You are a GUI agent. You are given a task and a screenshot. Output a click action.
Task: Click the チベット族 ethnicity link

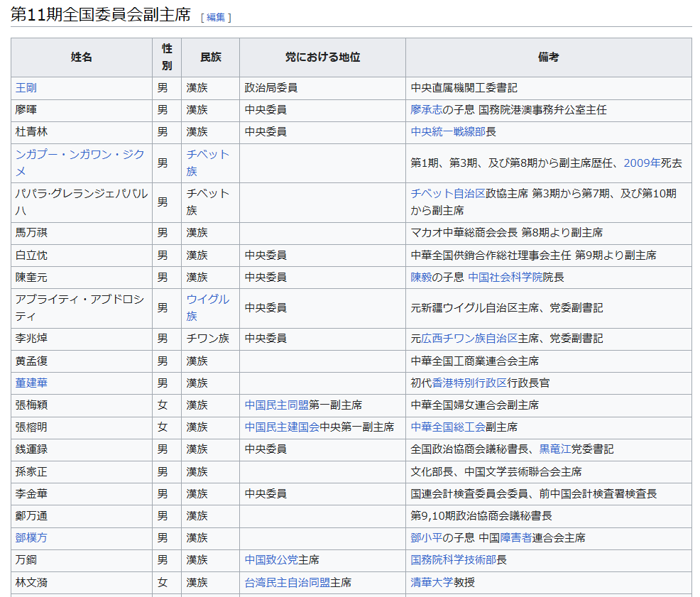tap(207, 163)
